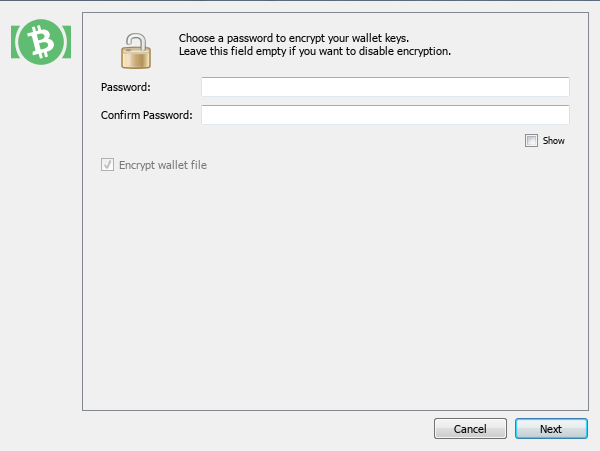The width and height of the screenshot is (600, 451).
Task: Click the Encrypt wallet file label
Action: (163, 165)
